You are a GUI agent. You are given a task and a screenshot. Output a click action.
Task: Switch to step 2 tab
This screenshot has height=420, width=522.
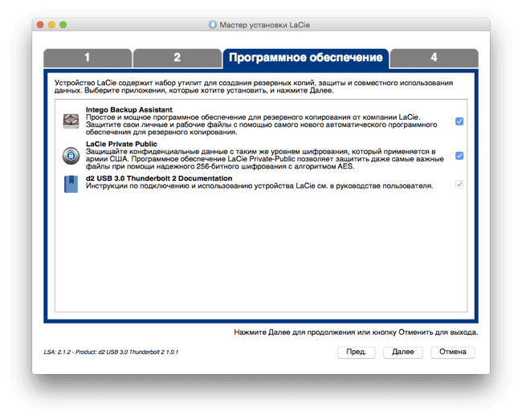(177, 59)
